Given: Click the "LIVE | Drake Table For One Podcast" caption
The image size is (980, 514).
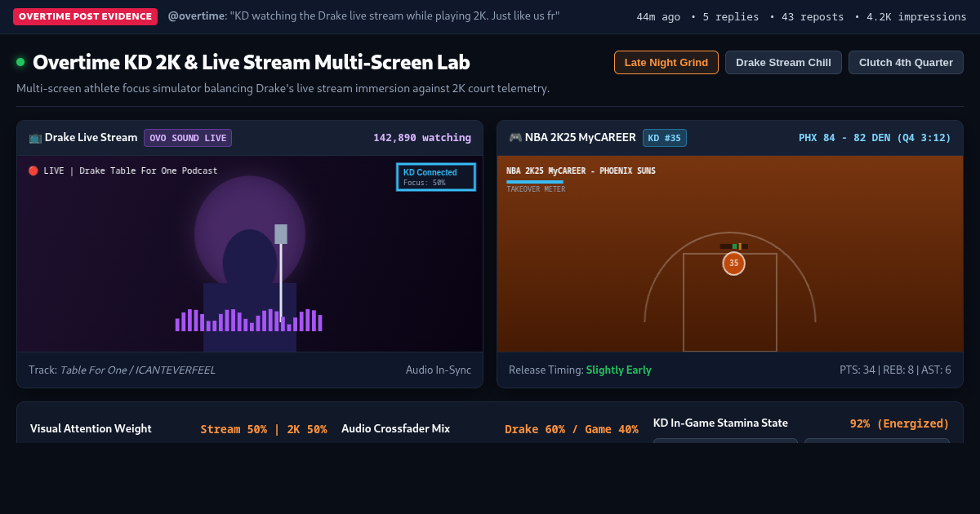Looking at the screenshot, I should point(131,171).
